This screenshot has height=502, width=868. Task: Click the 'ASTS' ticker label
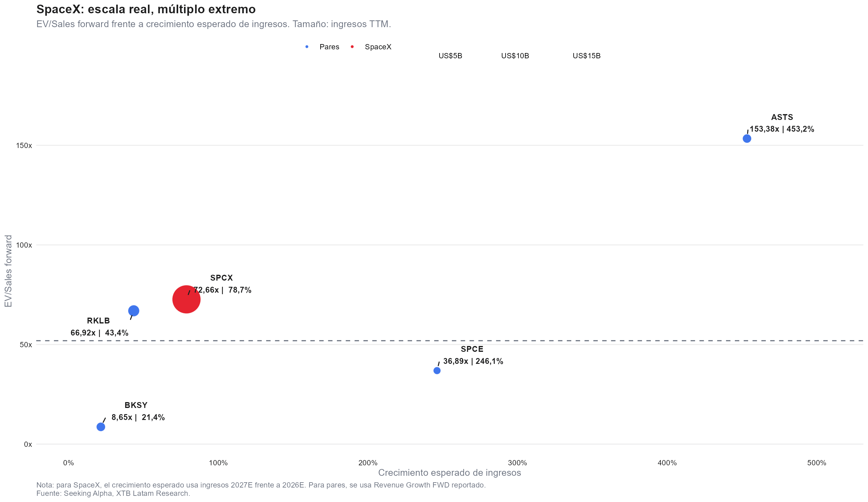pos(782,117)
